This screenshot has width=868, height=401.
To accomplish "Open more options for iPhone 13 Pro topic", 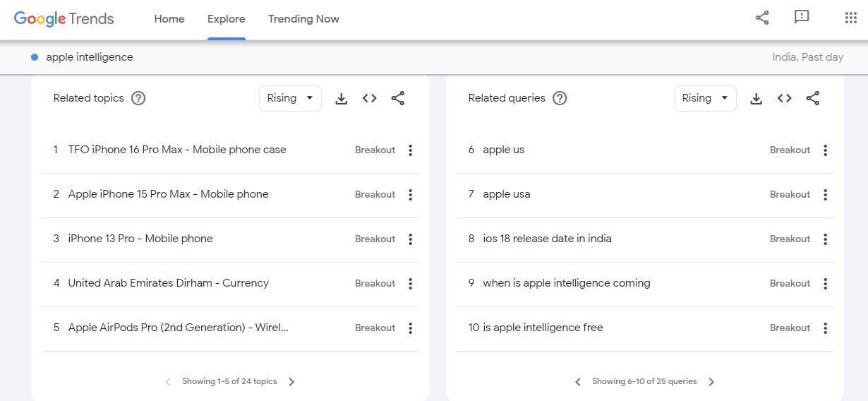I will click(x=410, y=239).
